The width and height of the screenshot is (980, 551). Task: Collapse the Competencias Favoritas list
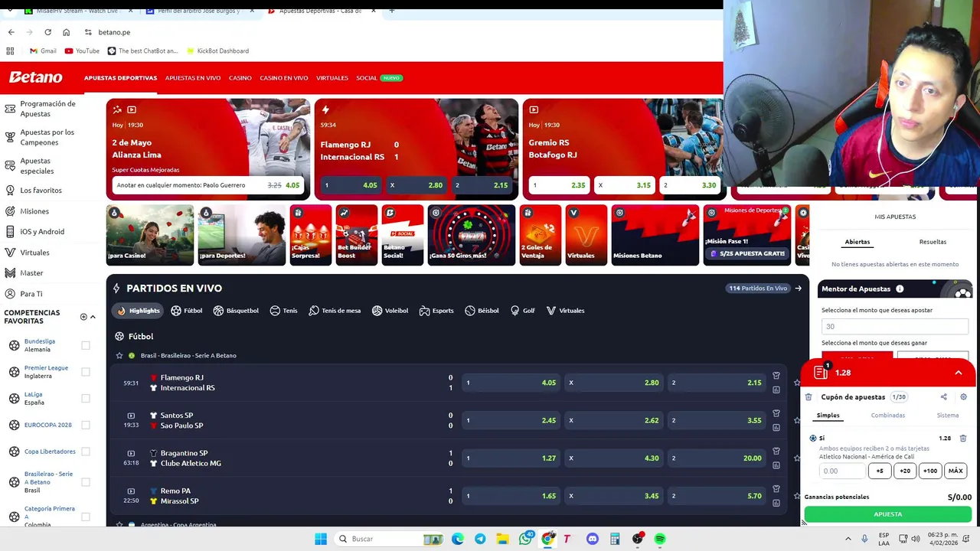coord(93,317)
